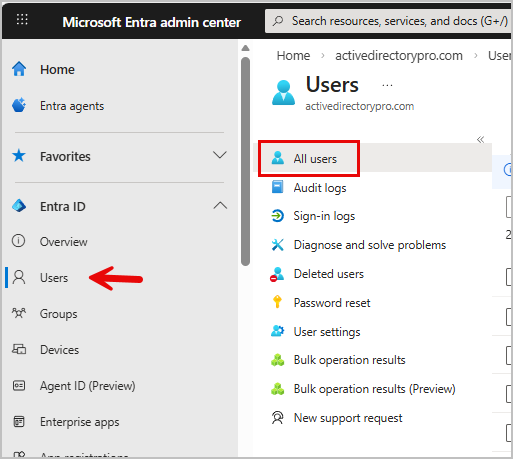Viewport: 513px width, 459px height.
Task: Open Sign-in logs menu item
Action: click(x=324, y=216)
